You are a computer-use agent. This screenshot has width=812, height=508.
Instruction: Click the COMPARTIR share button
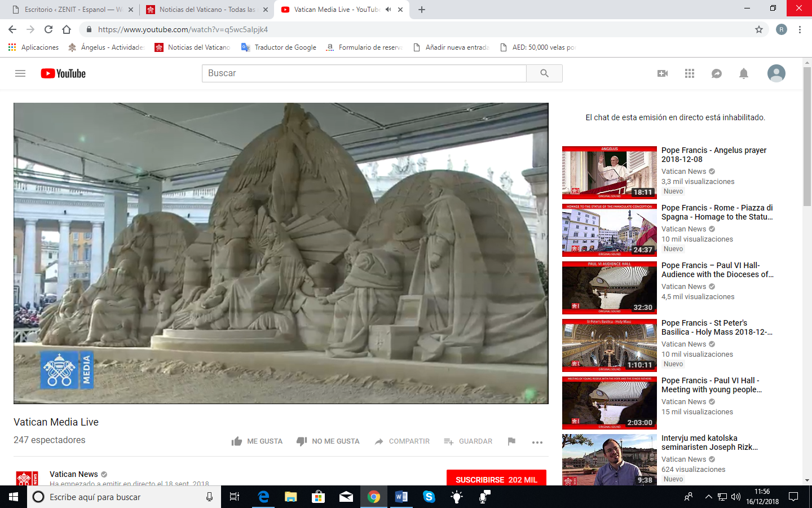click(402, 441)
